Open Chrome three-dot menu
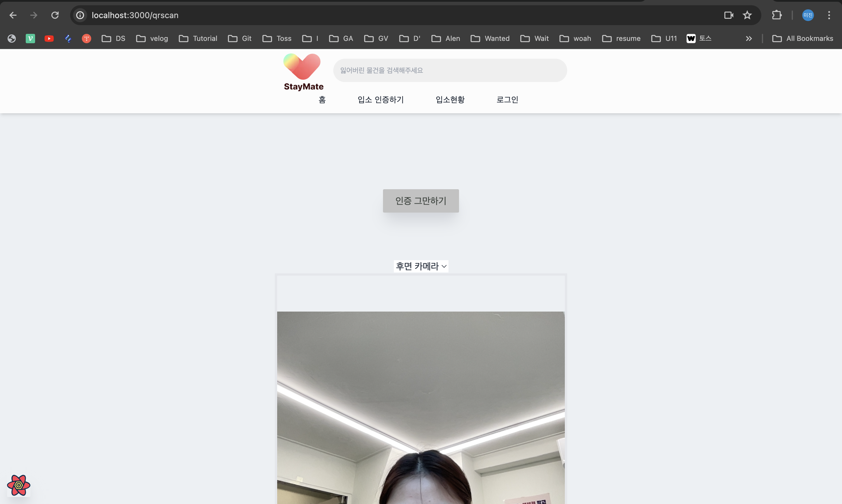 (829, 15)
